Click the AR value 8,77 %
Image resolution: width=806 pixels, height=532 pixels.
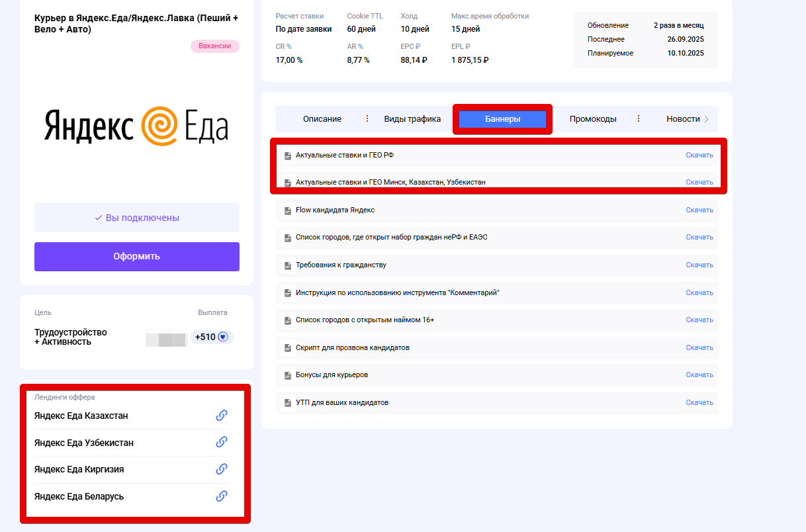point(359,60)
